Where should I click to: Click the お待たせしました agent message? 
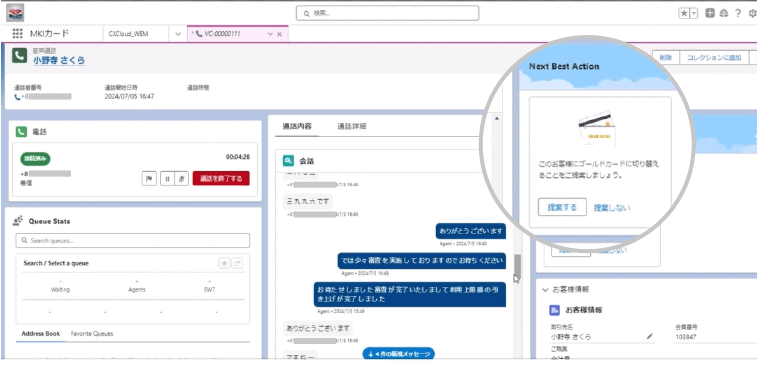coord(409,295)
